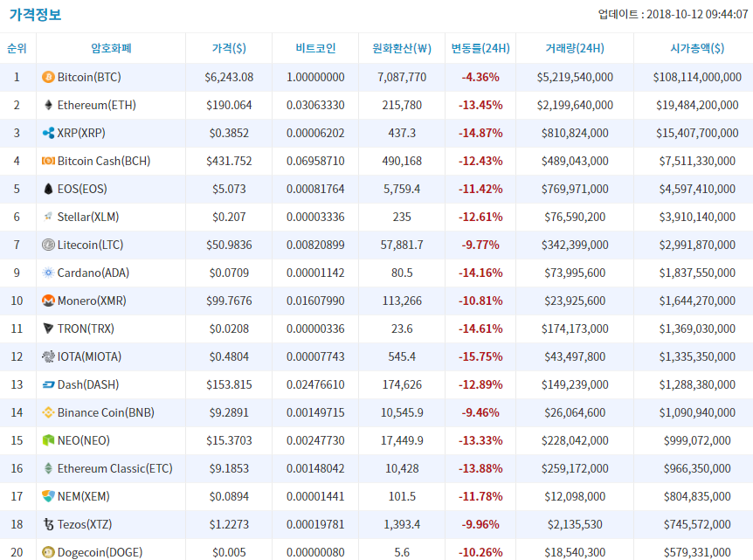753x560 pixels.
Task: Click the Dogecoin logo icon
Action: [48, 552]
